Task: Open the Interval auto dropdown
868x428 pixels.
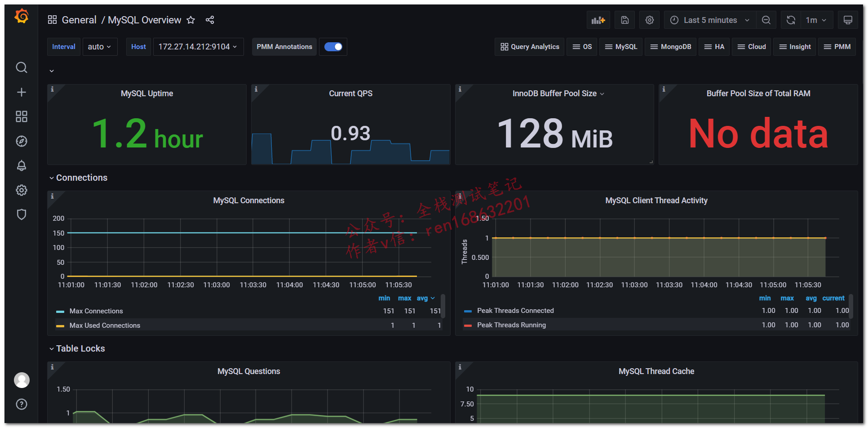Action: (100, 47)
